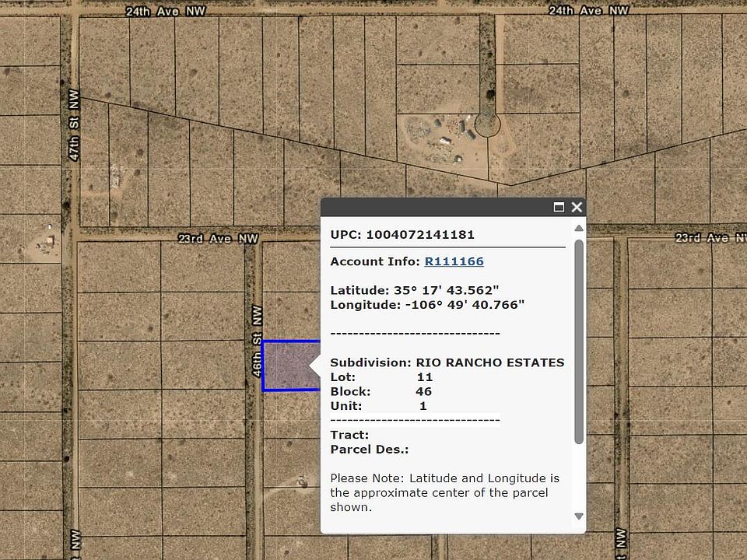
Task: Click the left 24th Ave NW label
Action: coord(167,11)
